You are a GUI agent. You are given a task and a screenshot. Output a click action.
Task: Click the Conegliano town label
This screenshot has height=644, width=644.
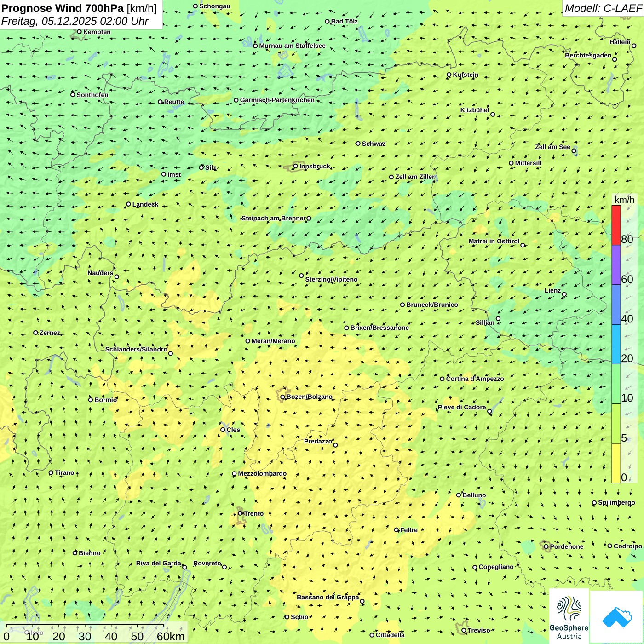pyautogui.click(x=496, y=567)
